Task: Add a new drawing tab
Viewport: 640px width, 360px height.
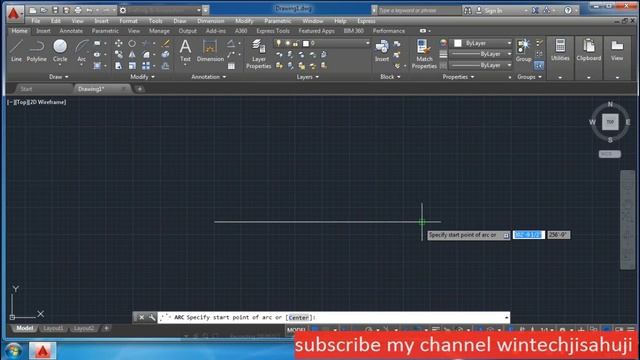Action: 140,89
